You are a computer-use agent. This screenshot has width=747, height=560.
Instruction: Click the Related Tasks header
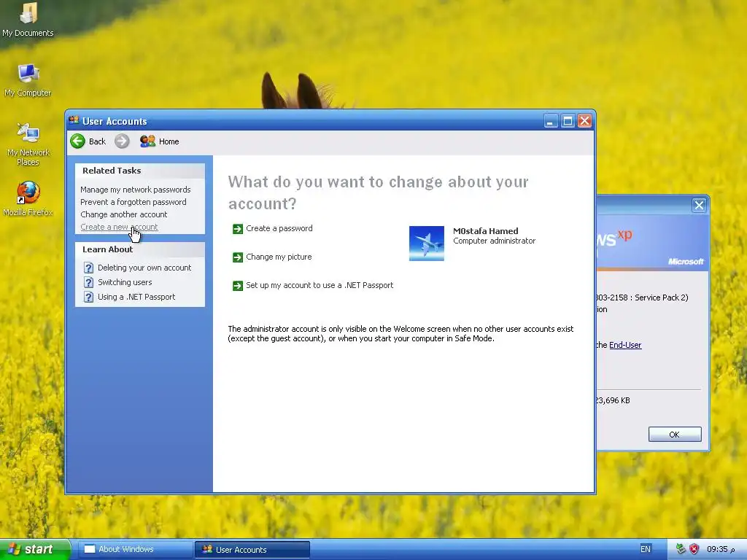click(x=112, y=171)
